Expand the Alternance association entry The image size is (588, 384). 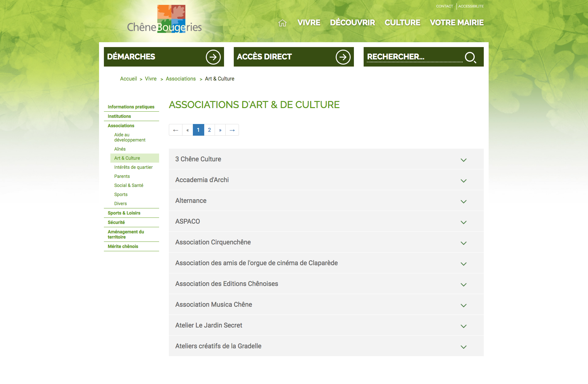tap(326, 201)
